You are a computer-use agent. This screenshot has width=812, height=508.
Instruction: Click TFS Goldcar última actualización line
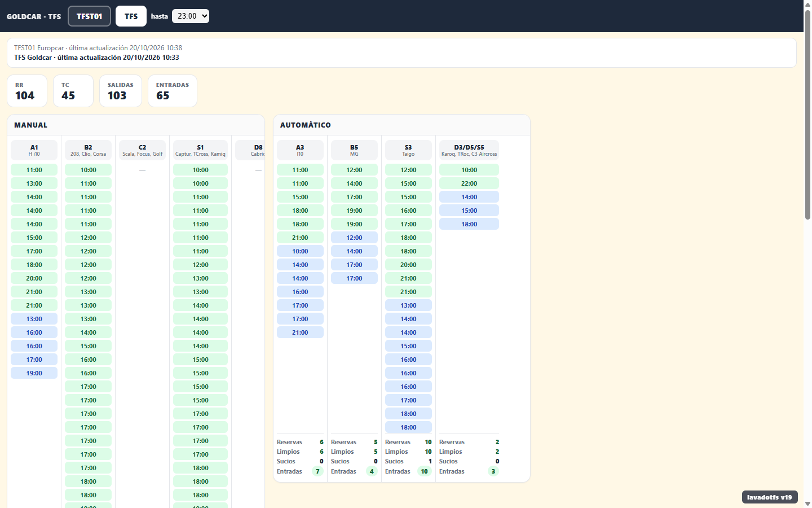96,58
